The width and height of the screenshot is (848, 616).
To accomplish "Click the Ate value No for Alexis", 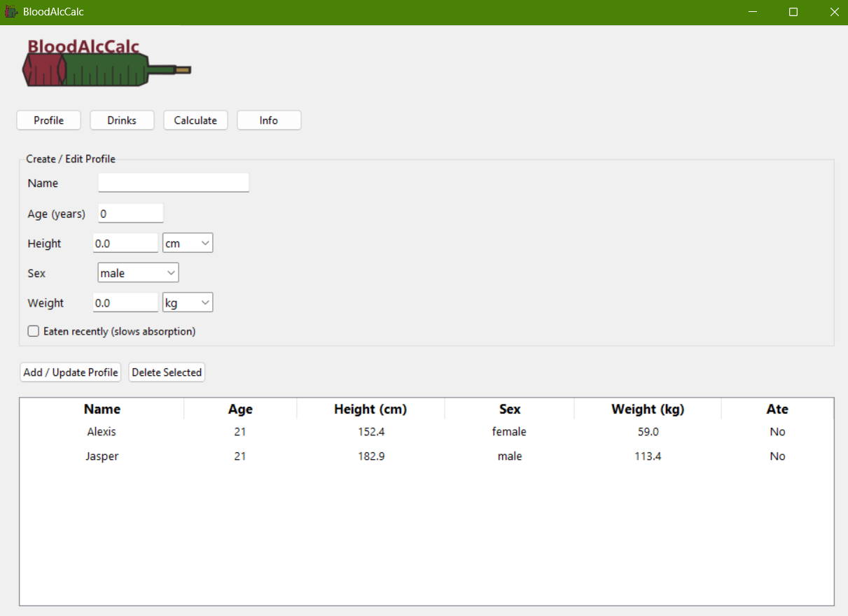I will point(777,432).
